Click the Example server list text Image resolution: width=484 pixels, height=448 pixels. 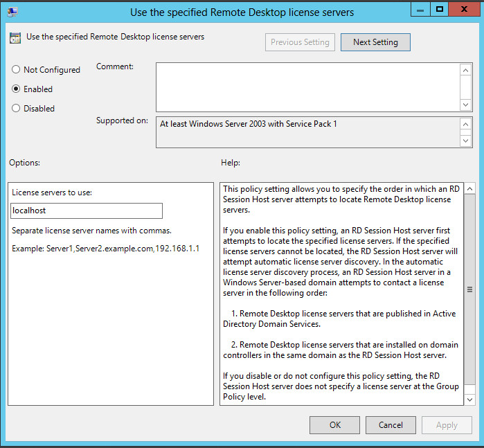coord(105,249)
